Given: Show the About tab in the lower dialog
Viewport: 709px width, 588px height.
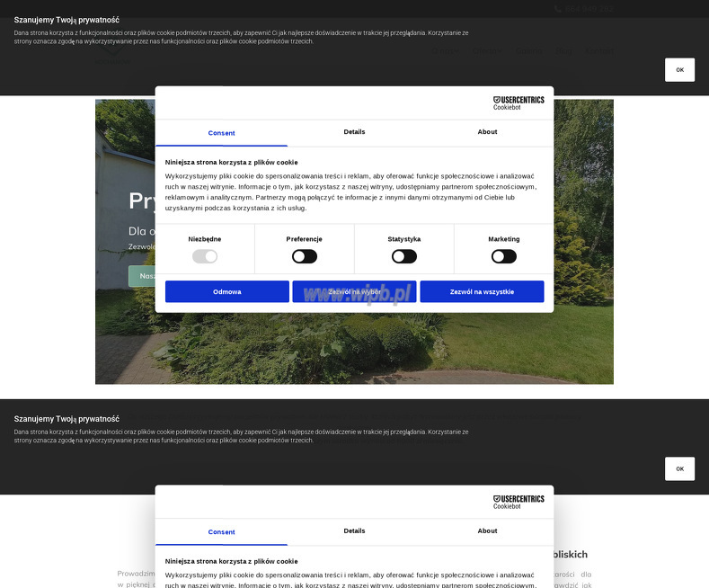Looking at the screenshot, I should [x=487, y=531].
